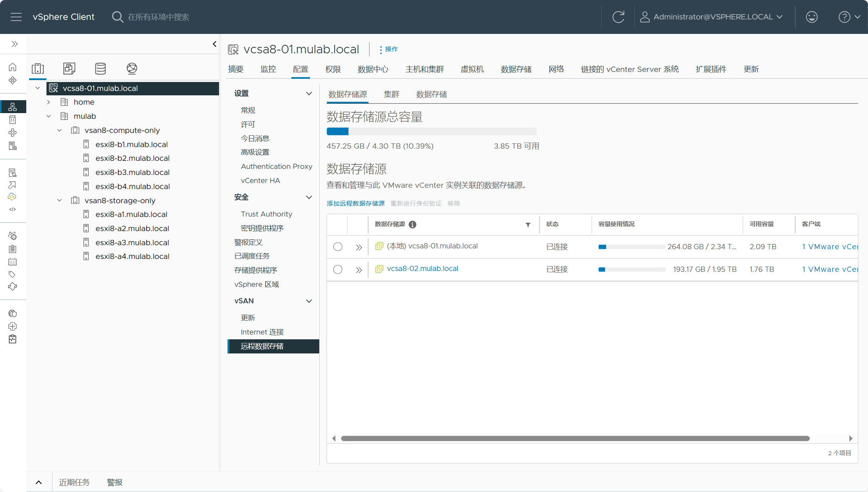Refresh the vSphere Client view
The width and height of the screenshot is (868, 492).
tap(618, 17)
